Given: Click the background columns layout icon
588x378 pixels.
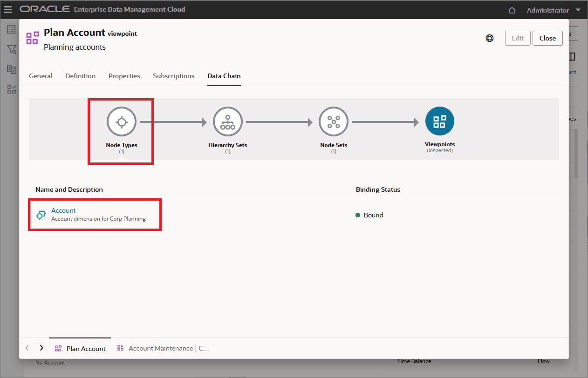Looking at the screenshot, I should 573,57.
